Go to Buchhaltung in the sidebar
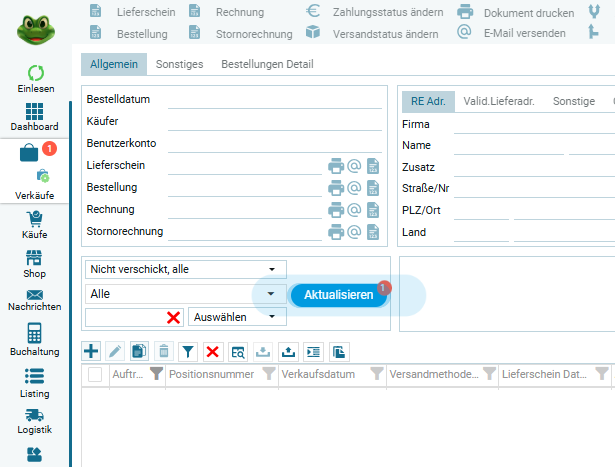The image size is (615, 467). (x=35, y=338)
